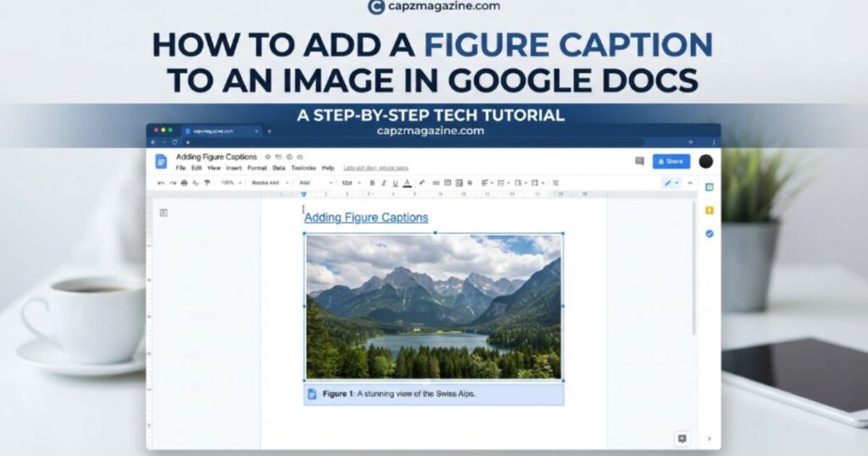Viewport: 868px width, 456px height.
Task: Open the paragraph style dropdown
Action: coord(270,182)
